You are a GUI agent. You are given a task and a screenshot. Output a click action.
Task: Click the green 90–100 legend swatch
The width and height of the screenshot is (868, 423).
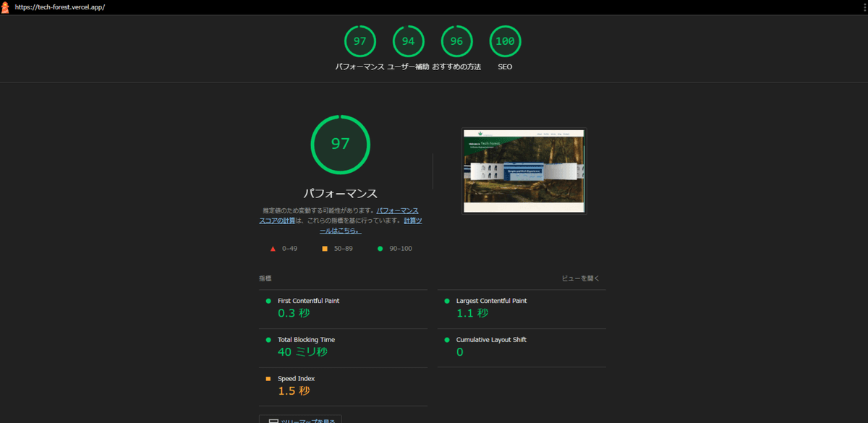pos(379,248)
